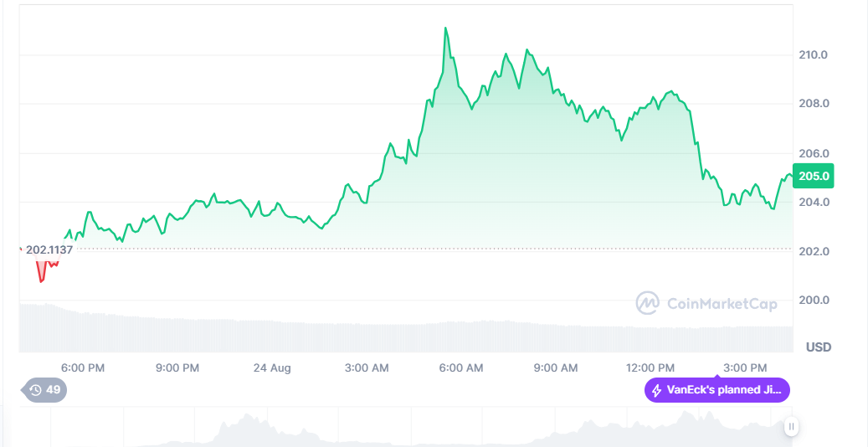
Task: Click the red dip segment of the chart
Action: 42,272
